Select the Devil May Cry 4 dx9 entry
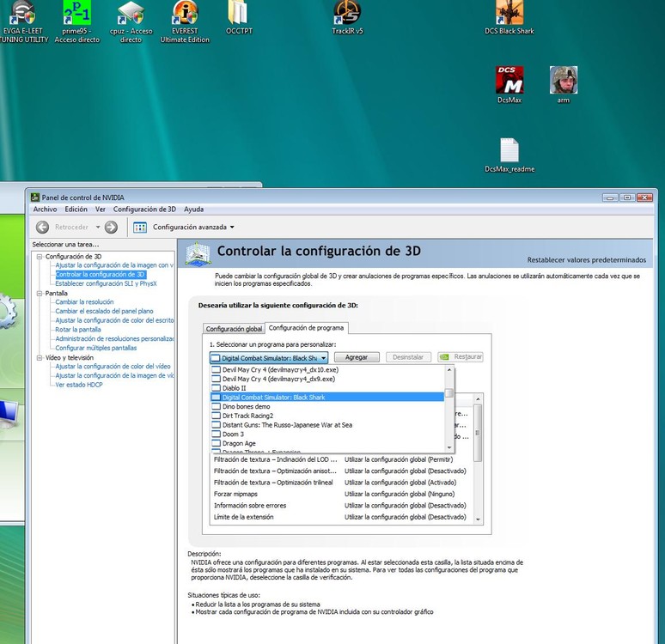This screenshot has height=644, width=665. pos(327,379)
